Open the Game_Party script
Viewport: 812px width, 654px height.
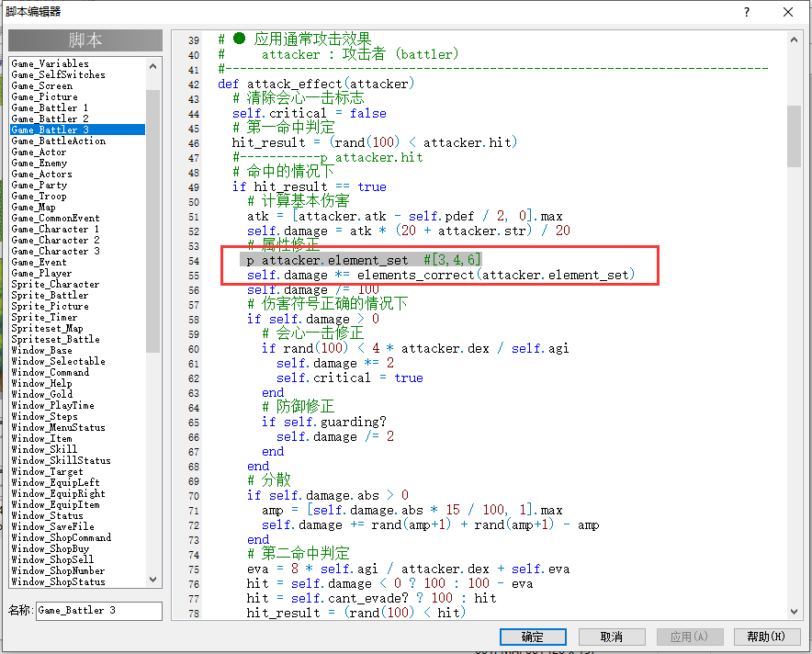click(39, 185)
